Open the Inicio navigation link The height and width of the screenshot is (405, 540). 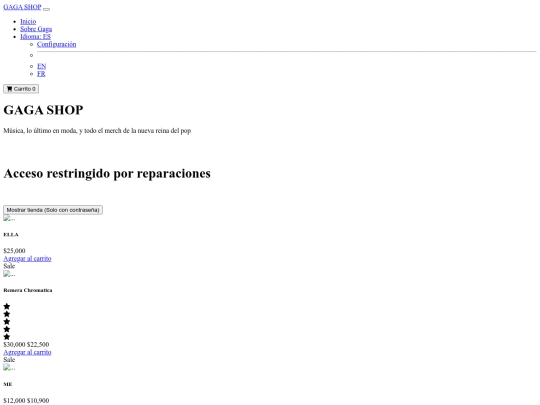point(28,21)
